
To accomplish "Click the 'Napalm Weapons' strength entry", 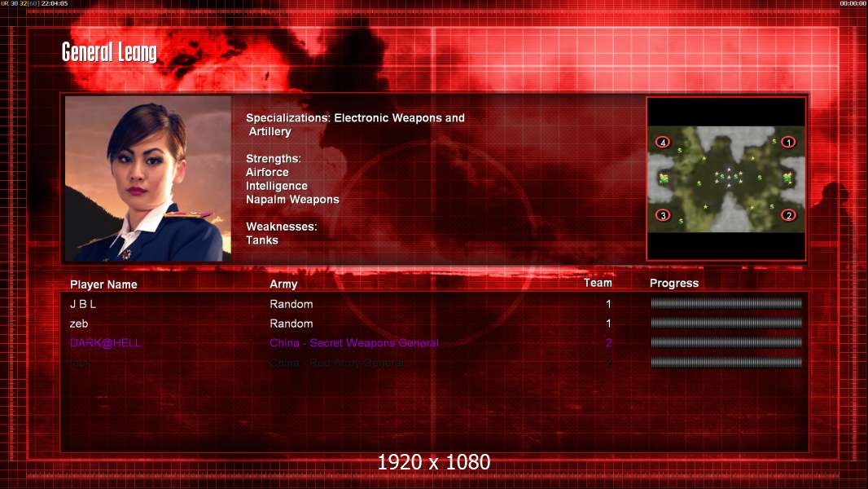I will click(x=292, y=200).
